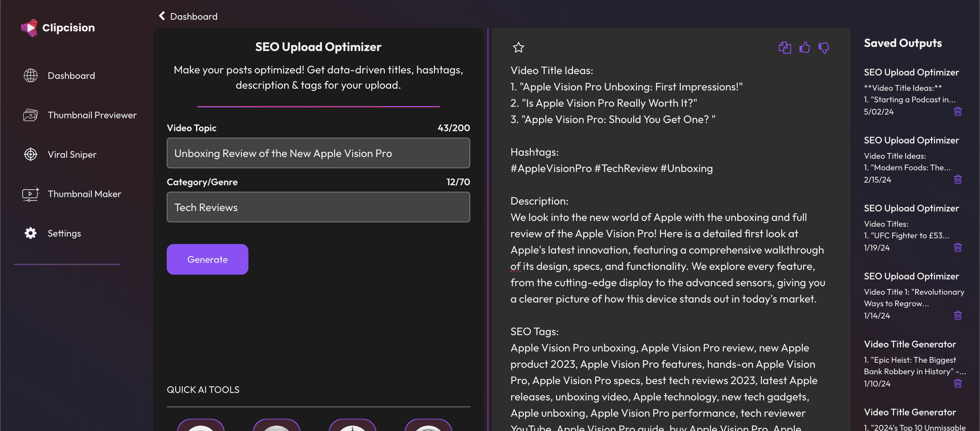Screen dimensions: 980x431
Task: Delete saved output dated 2/15/24
Action: tap(958, 179)
